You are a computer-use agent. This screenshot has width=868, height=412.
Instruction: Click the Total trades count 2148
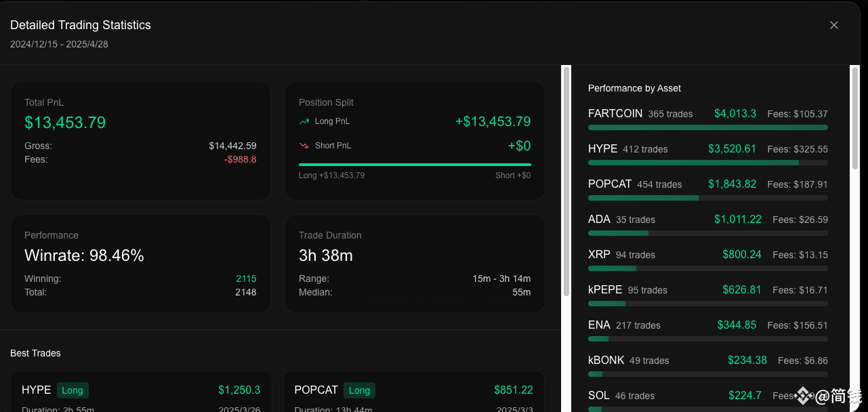pyautogui.click(x=246, y=292)
